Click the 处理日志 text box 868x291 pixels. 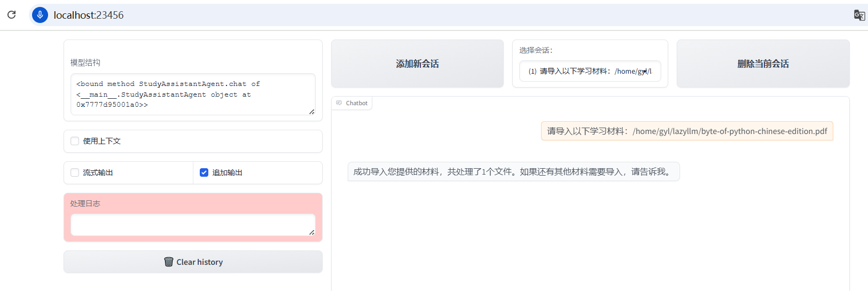(193, 225)
